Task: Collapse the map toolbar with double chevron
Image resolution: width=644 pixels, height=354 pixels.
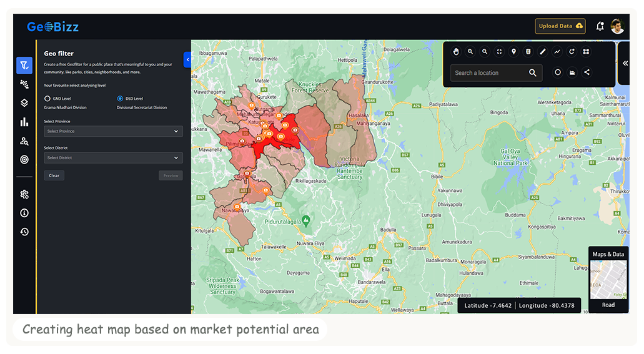Action: click(625, 63)
